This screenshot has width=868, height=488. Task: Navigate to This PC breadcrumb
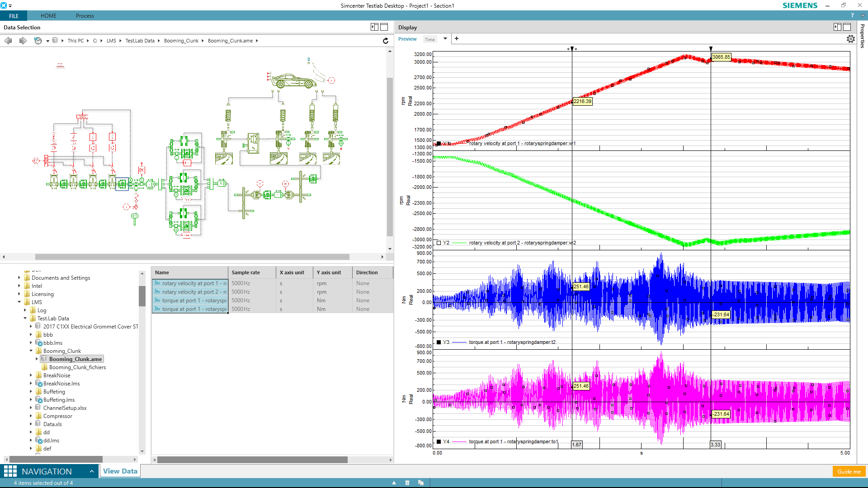pyautogui.click(x=75, y=41)
